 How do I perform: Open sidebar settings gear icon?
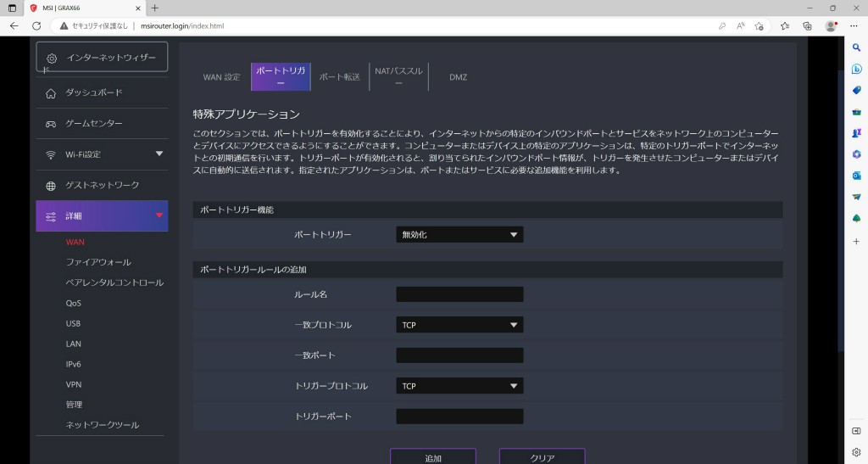coord(856,452)
